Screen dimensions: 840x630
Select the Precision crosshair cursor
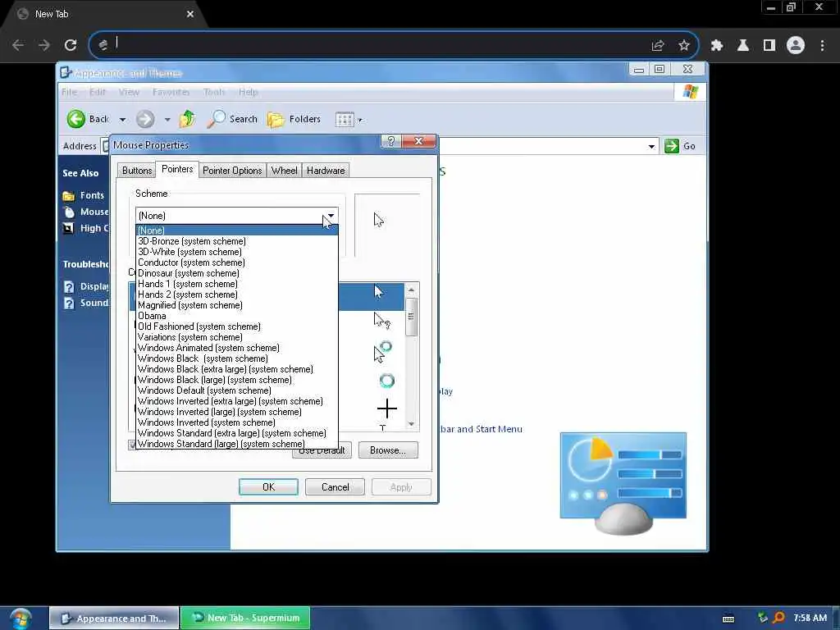coord(387,409)
